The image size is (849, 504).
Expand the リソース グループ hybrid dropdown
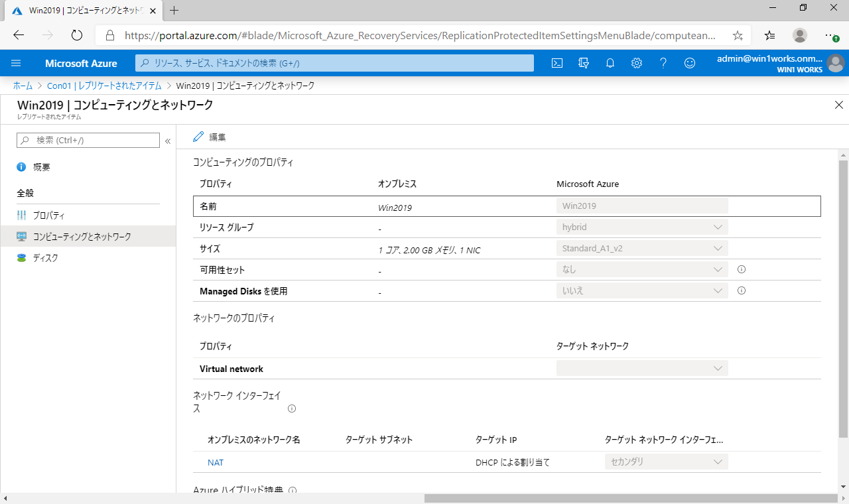click(642, 227)
